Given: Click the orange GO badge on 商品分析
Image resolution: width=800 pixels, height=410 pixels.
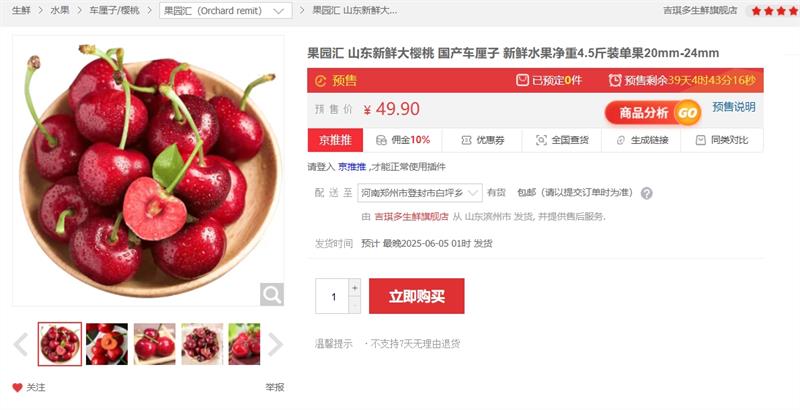Looking at the screenshot, I should 687,113.
